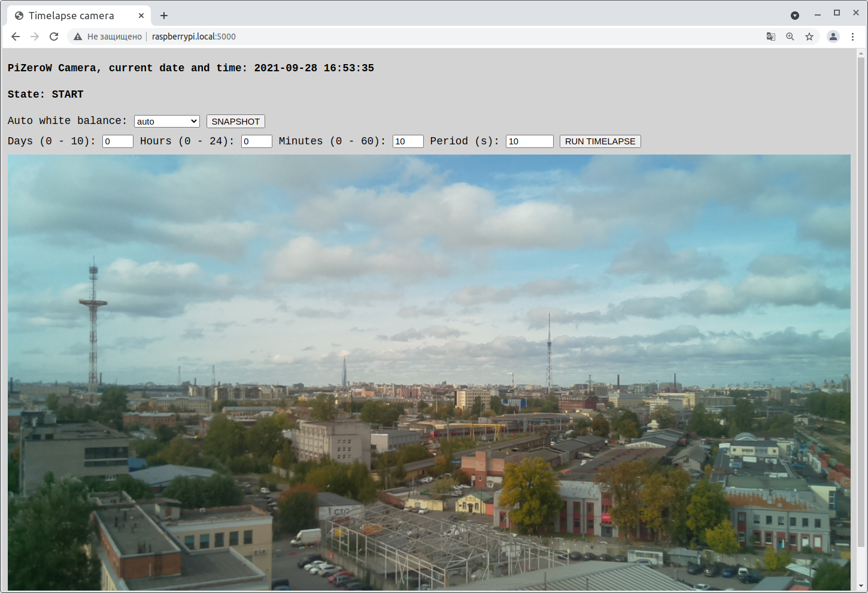Click the not-secure warning triangle icon
868x593 pixels.
78,37
